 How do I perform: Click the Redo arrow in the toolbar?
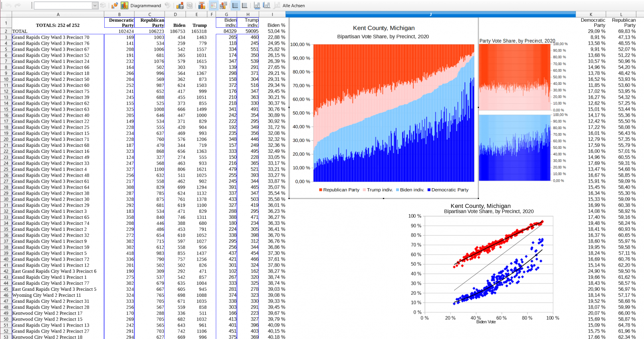[17, 6]
